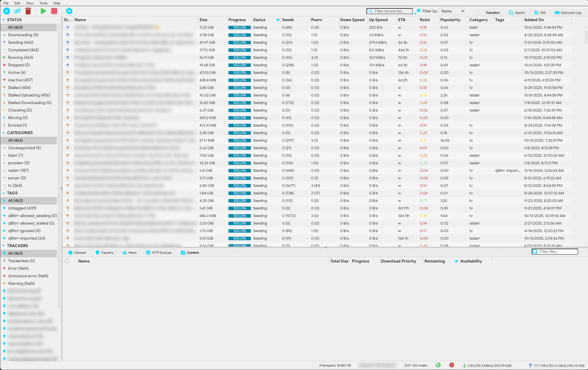
Task: Click the first torrent's progress bar
Action: (239, 27)
